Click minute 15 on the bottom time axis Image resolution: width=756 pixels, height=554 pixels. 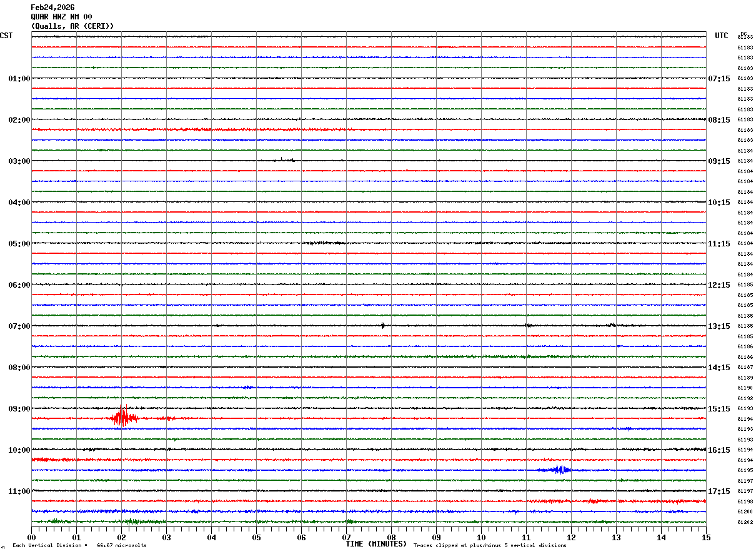click(705, 537)
